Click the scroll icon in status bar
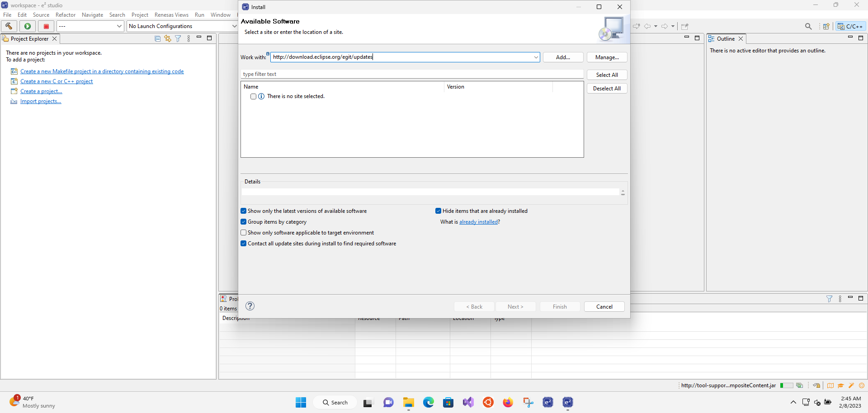 click(816, 385)
